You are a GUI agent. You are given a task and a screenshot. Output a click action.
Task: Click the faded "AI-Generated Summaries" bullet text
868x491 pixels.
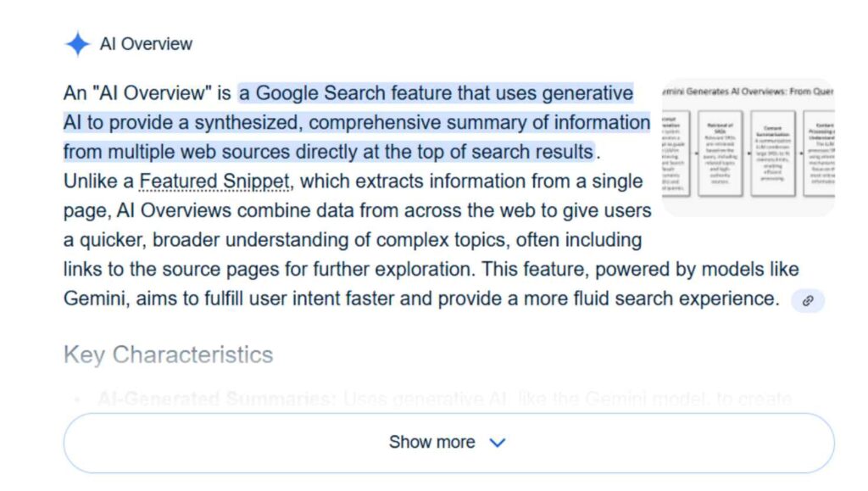(x=217, y=399)
